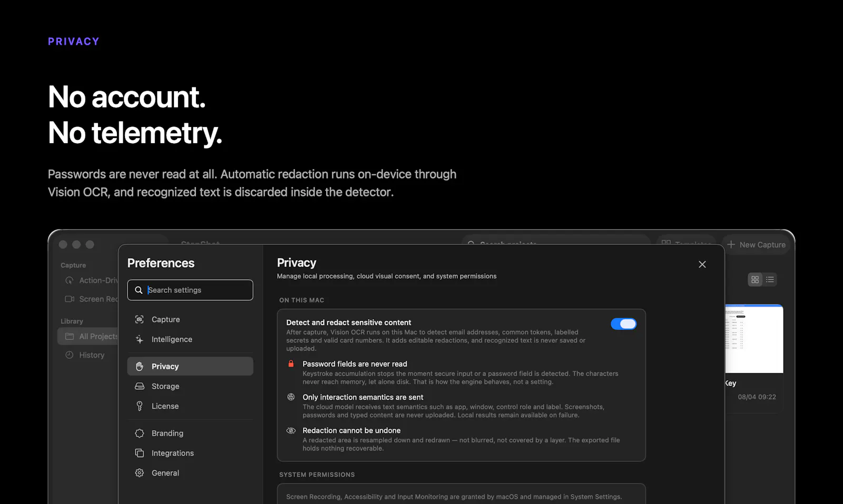Open the Integrations preferences section

click(190, 453)
